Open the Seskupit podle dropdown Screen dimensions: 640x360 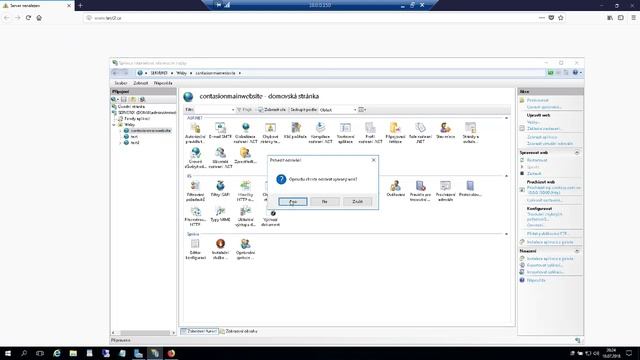point(338,110)
